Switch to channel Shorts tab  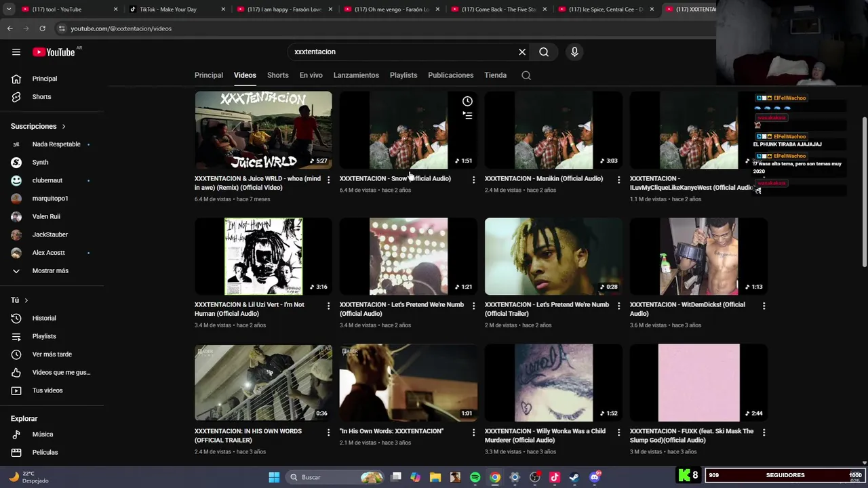[x=278, y=75]
